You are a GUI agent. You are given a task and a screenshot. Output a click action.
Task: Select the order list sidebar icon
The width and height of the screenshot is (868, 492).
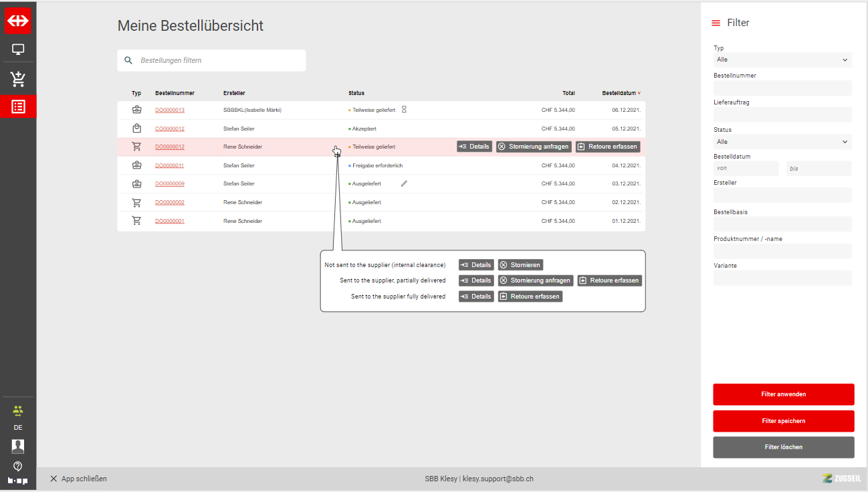18,106
